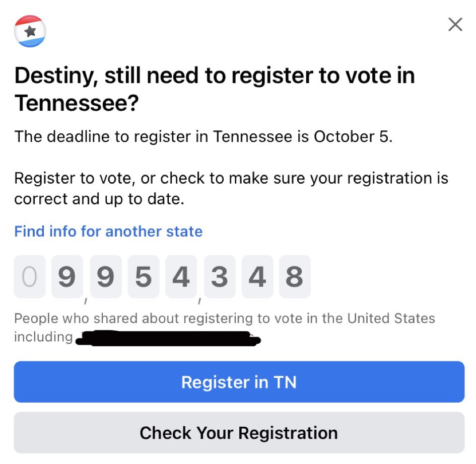Click the Register to vote description paragraph
476x464 pixels.
(231, 188)
